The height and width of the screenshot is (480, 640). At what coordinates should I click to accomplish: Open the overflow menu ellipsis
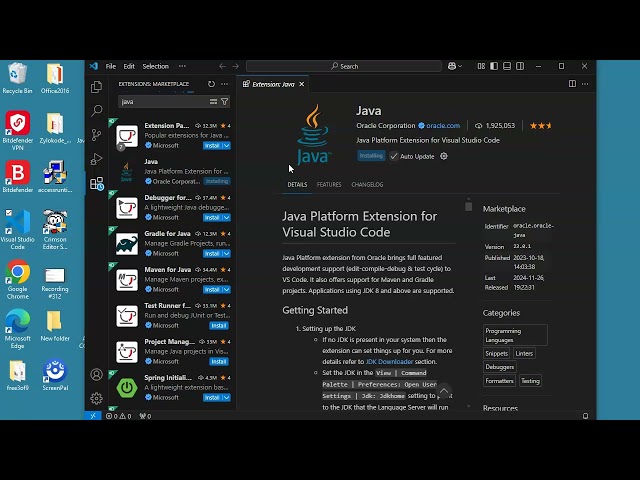click(x=182, y=66)
